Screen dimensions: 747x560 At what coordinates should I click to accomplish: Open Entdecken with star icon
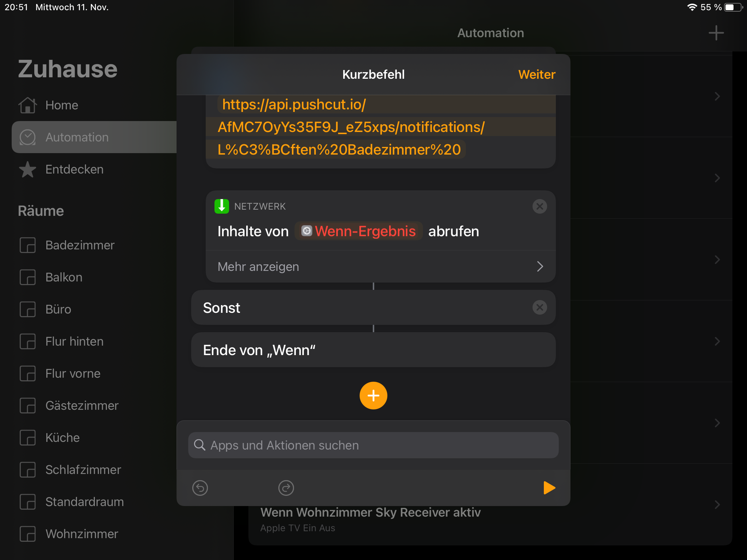[x=74, y=169]
